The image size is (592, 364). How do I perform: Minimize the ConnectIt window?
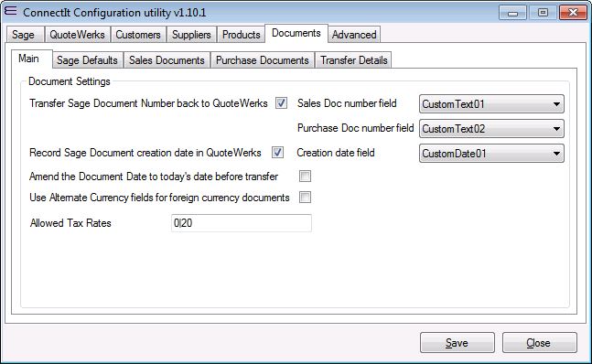512,13
